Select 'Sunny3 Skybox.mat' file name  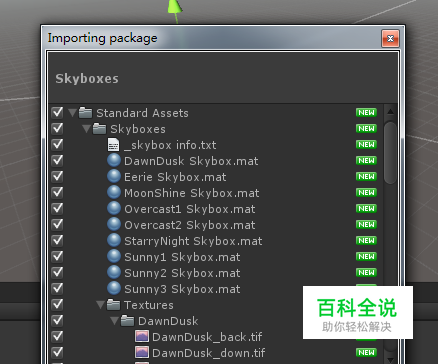[182, 289]
